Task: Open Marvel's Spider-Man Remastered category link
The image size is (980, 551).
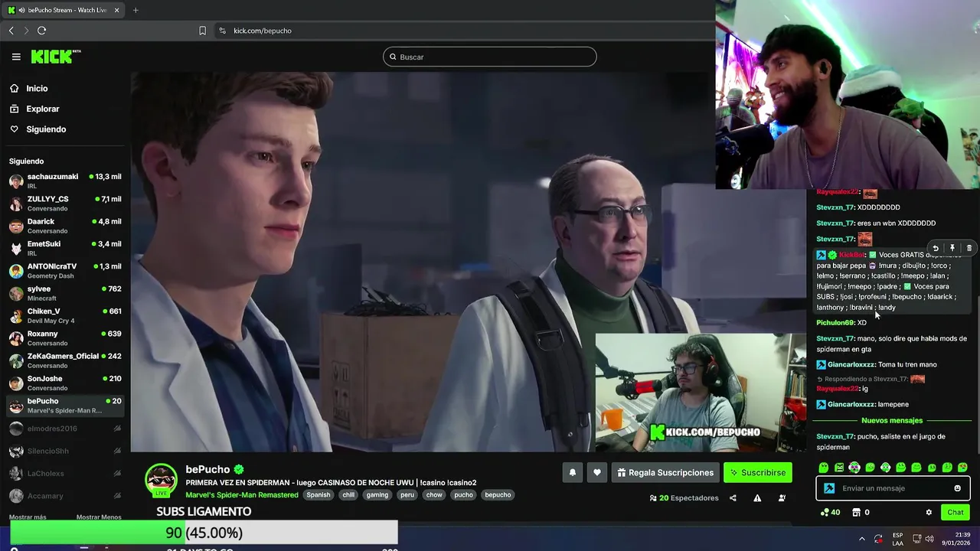Action: 242,495
